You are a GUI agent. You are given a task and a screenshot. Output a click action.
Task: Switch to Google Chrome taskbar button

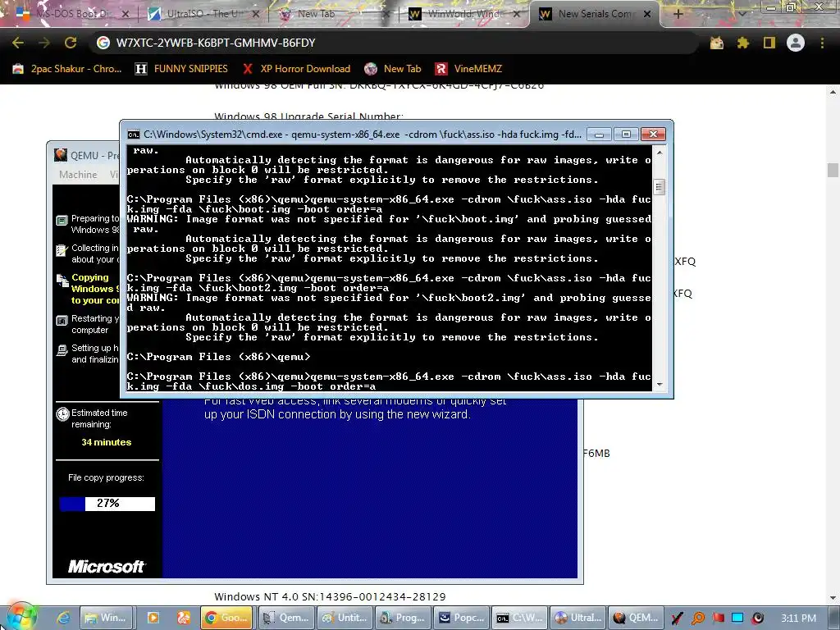pyautogui.click(x=228, y=618)
